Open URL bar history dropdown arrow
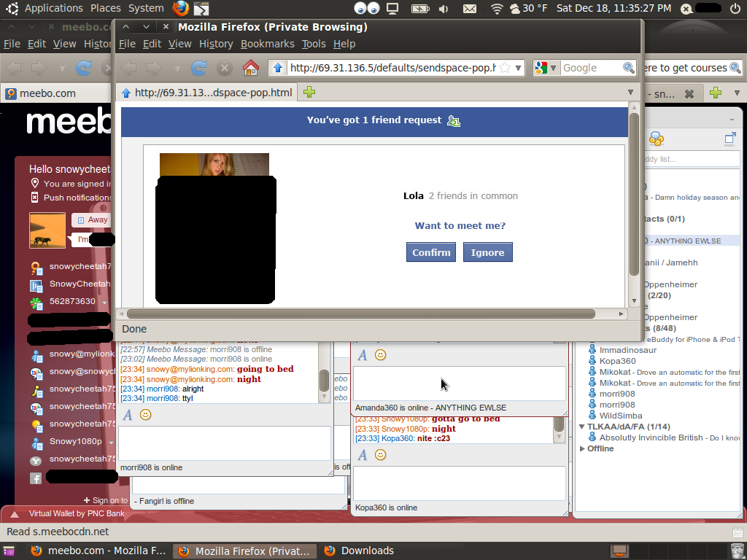The image size is (747, 560). pyautogui.click(x=518, y=68)
